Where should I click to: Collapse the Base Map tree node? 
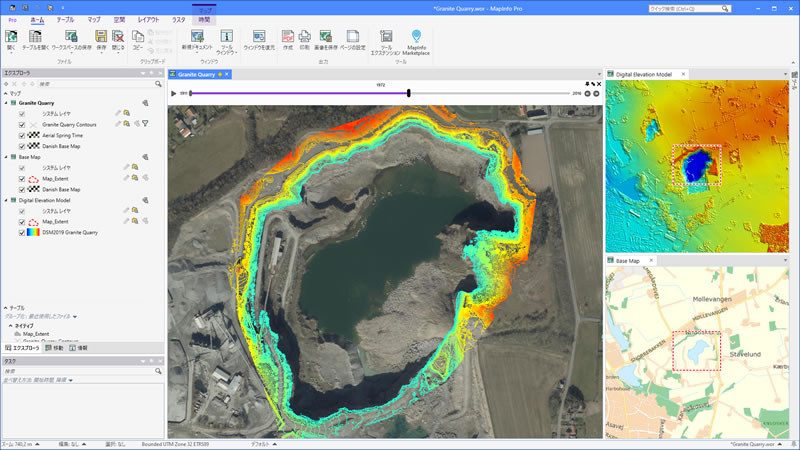tap(6, 157)
